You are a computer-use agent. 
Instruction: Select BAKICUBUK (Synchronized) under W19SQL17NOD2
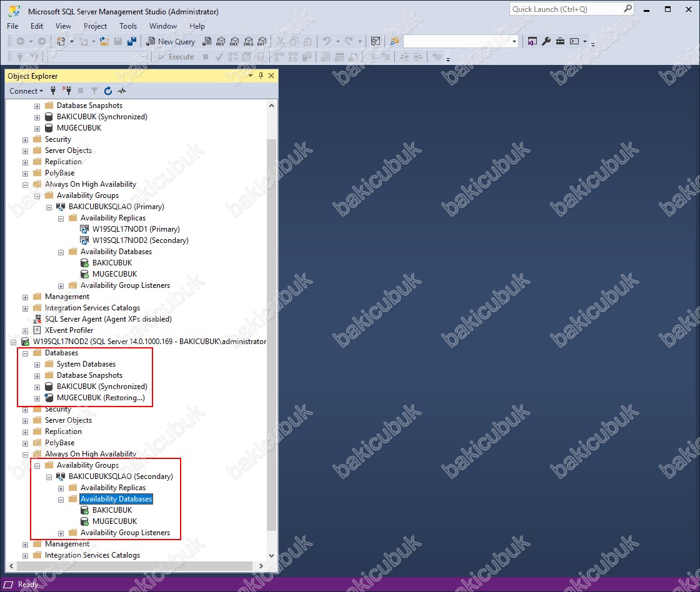[102, 387]
